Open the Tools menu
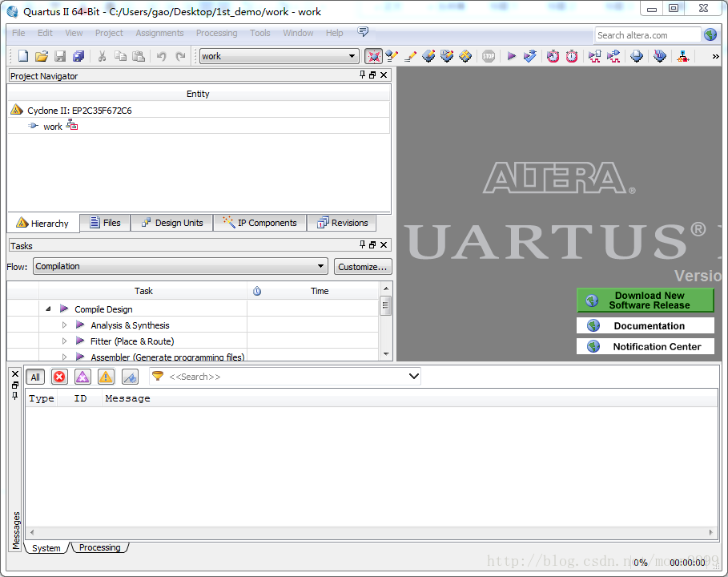This screenshot has height=577, width=728. coord(260,33)
